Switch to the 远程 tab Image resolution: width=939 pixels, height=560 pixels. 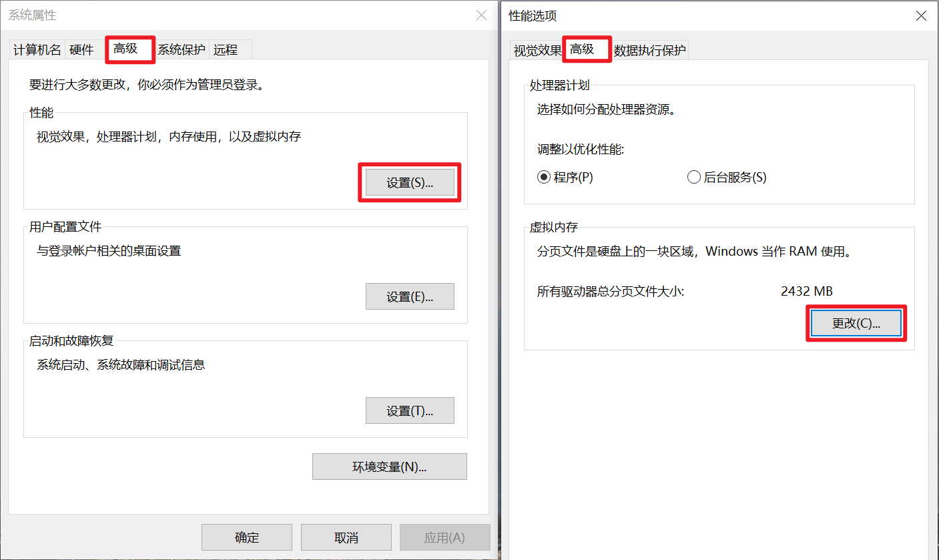click(226, 49)
